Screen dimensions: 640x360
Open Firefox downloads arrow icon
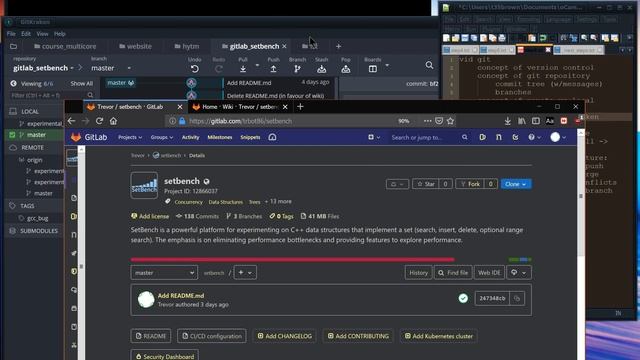(x=507, y=121)
